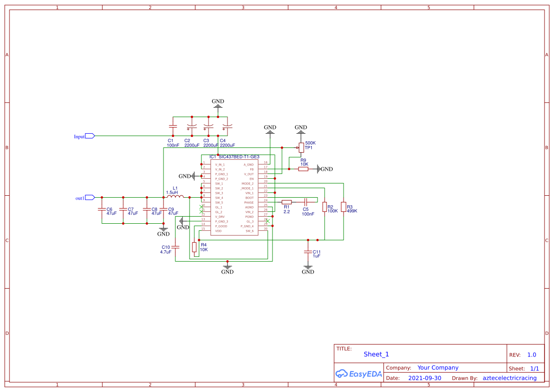Click the Input net flag label

coord(81,136)
